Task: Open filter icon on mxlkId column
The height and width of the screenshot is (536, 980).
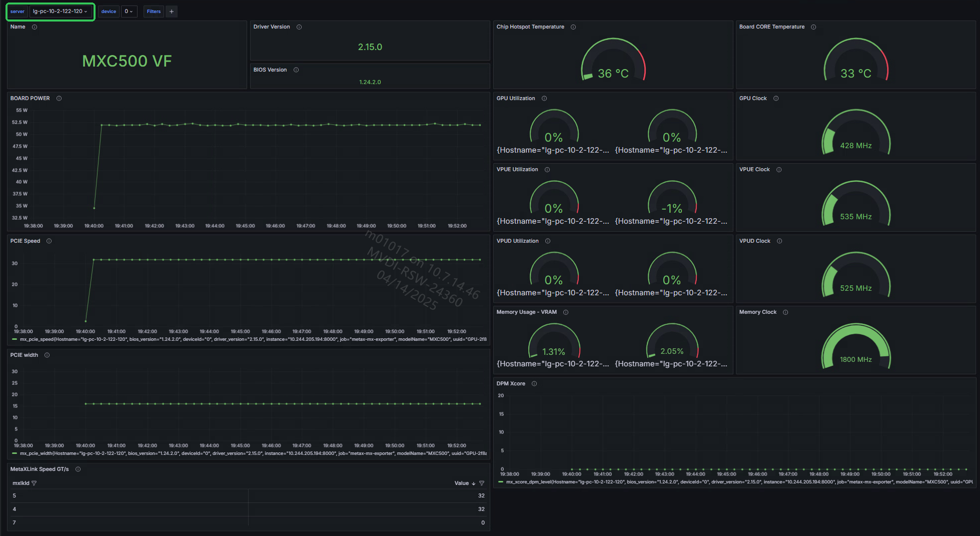Action: tap(34, 483)
